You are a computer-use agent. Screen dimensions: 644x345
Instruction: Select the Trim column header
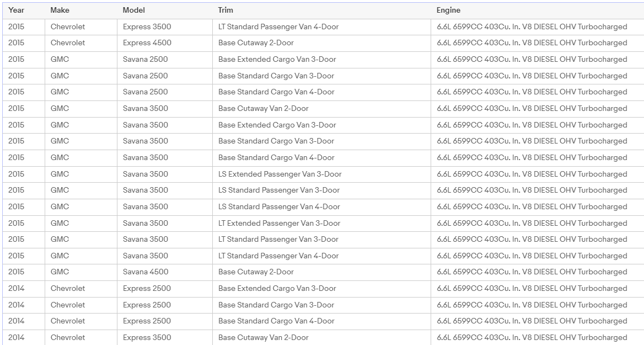(226, 10)
